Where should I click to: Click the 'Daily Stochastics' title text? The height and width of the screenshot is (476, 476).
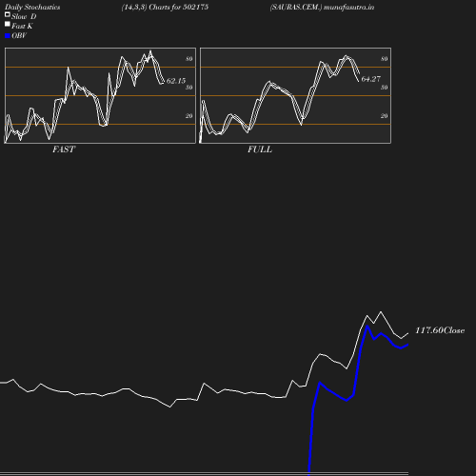pyautogui.click(x=32, y=7)
